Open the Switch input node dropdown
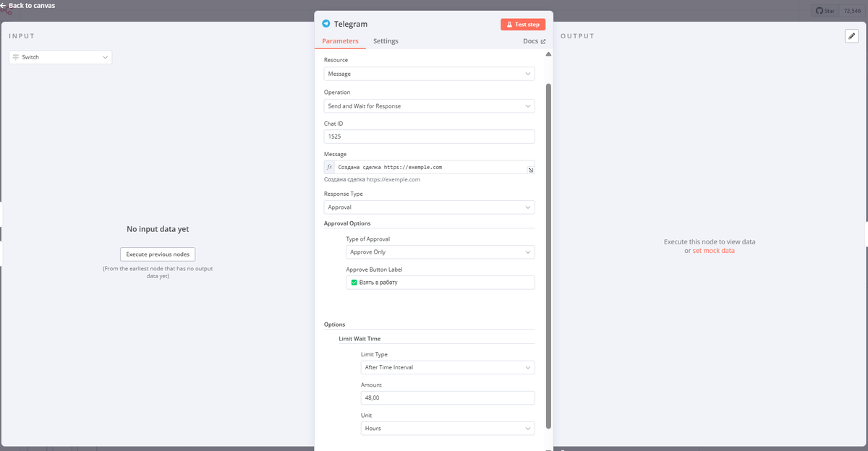This screenshot has width=868, height=451. click(x=60, y=57)
